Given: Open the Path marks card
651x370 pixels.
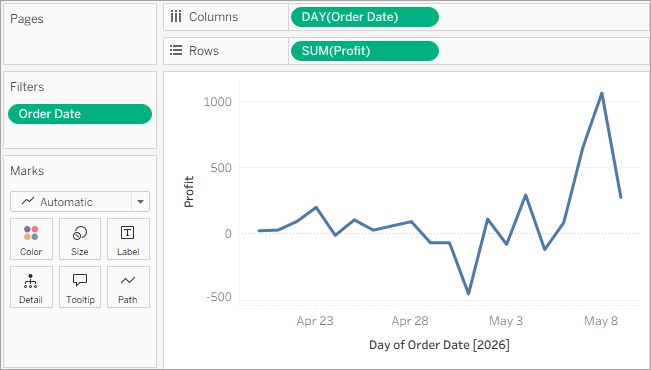Looking at the screenshot, I should click(128, 287).
